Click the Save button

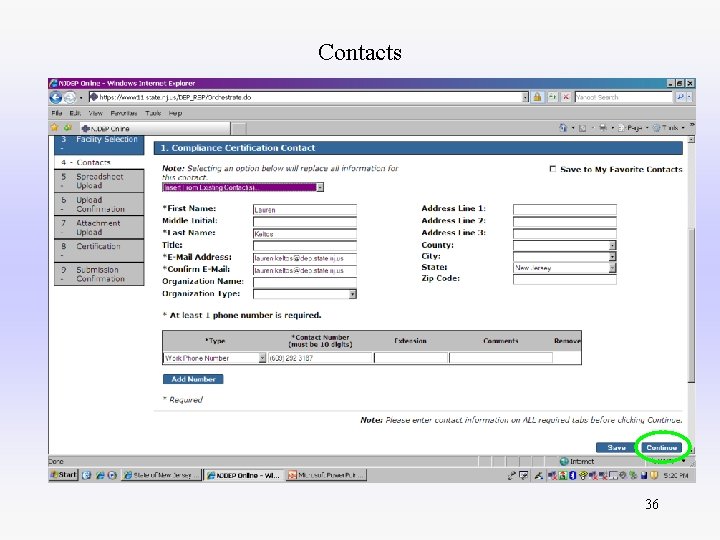coord(616,447)
